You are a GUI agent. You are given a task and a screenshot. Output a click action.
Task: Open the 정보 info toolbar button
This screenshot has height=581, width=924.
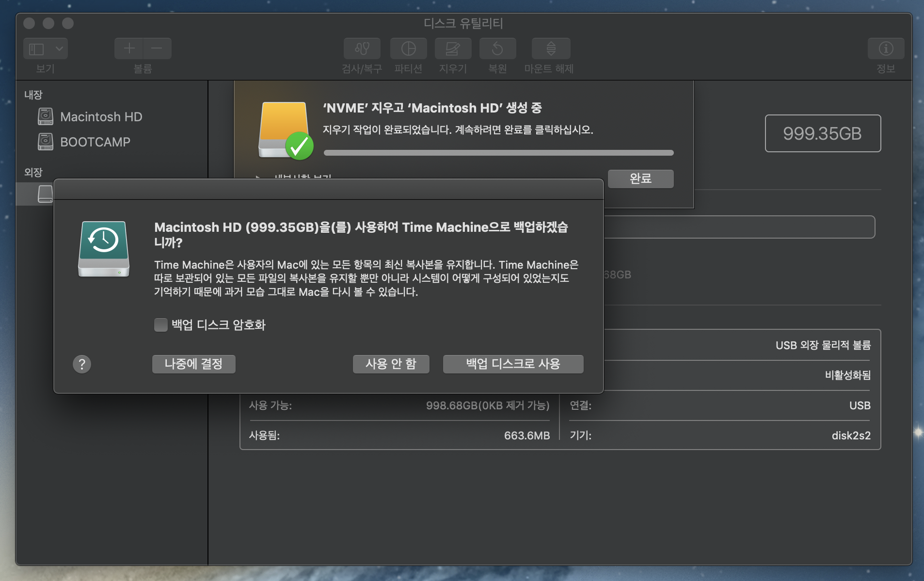point(886,48)
